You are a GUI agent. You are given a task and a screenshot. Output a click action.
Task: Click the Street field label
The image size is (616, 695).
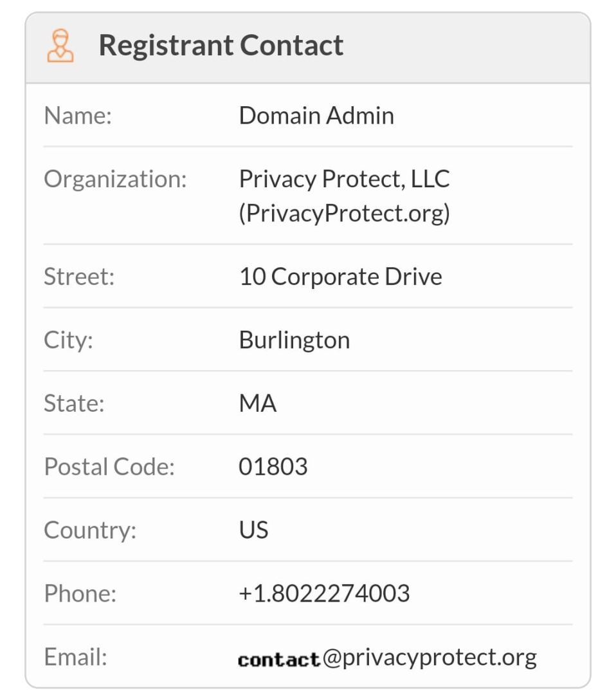point(79,277)
